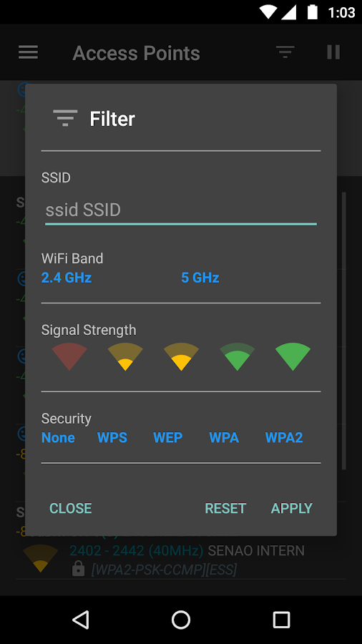Focus the SSID text input field

tap(181, 210)
